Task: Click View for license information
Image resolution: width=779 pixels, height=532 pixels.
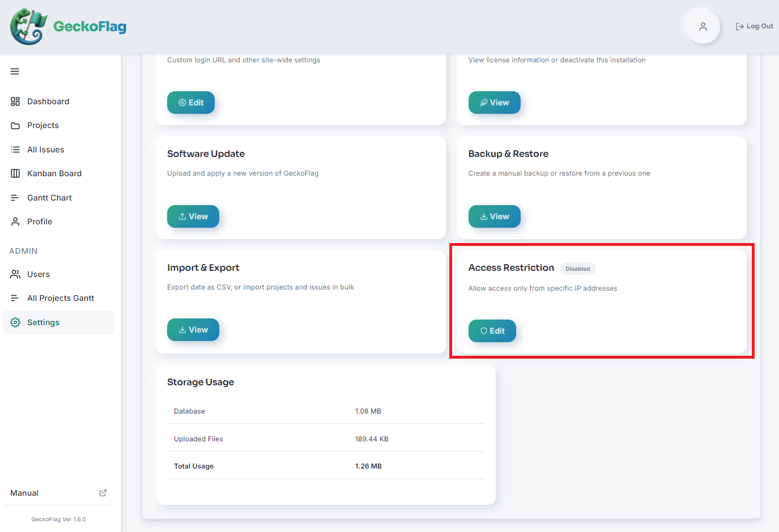Action: tap(494, 103)
